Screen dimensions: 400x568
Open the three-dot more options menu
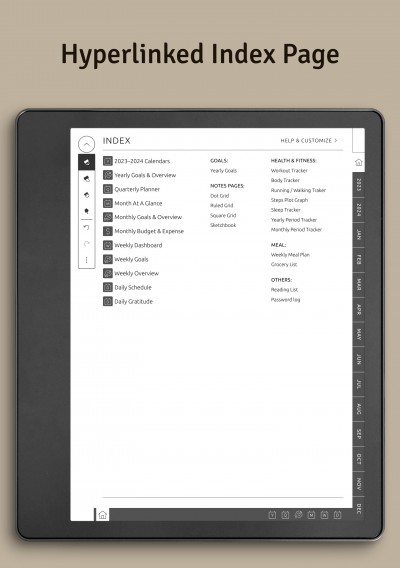[86, 260]
